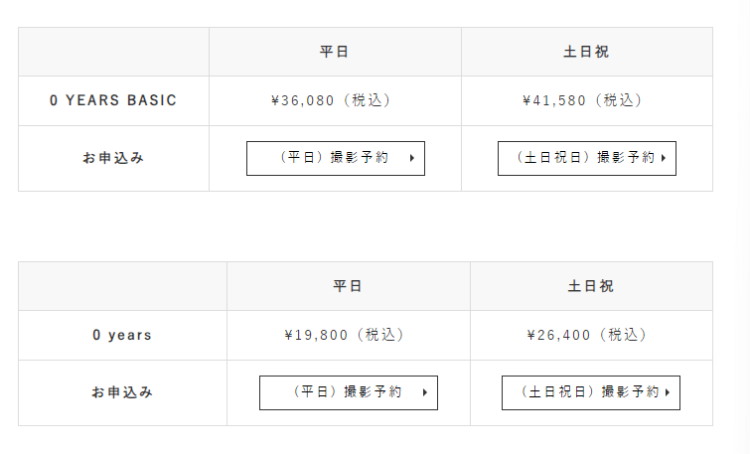Screen dimensions: 750x454
Task: Open 土日祝日 撮影予約 in the 0 years table
Action: (x=591, y=393)
